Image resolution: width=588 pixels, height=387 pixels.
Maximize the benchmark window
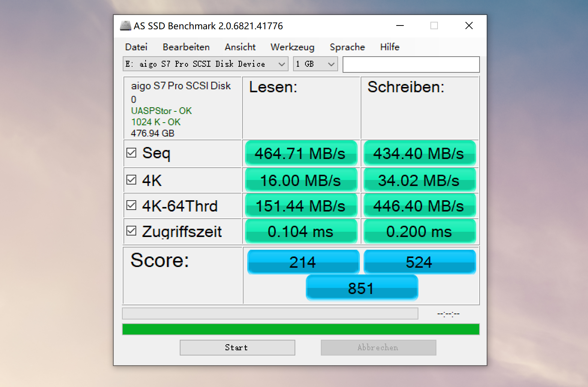click(434, 25)
